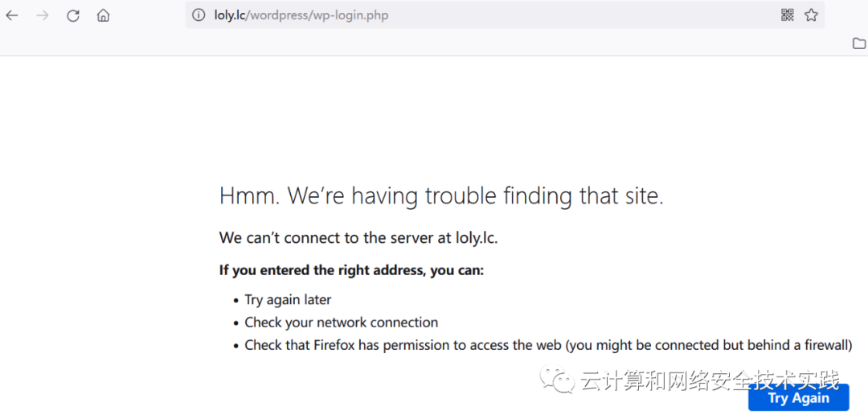Click the Try Again button
868x419 pixels.
pyautogui.click(x=798, y=397)
